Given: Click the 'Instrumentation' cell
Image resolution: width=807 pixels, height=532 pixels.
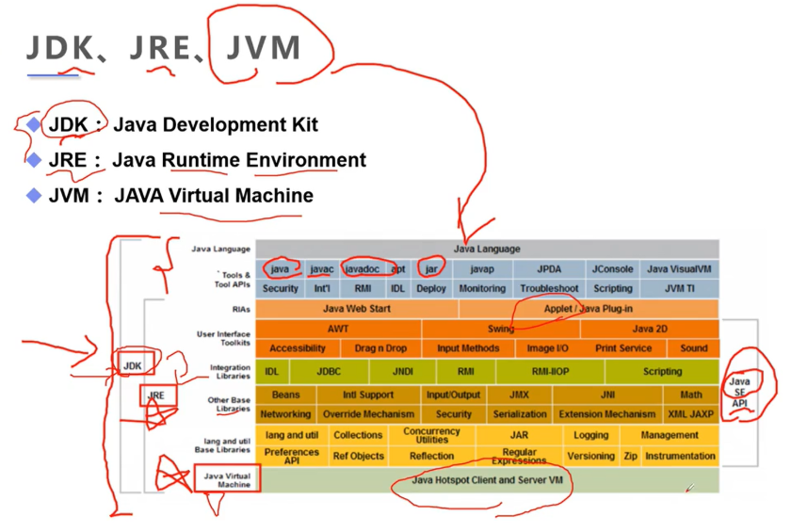Looking at the screenshot, I should (680, 457).
